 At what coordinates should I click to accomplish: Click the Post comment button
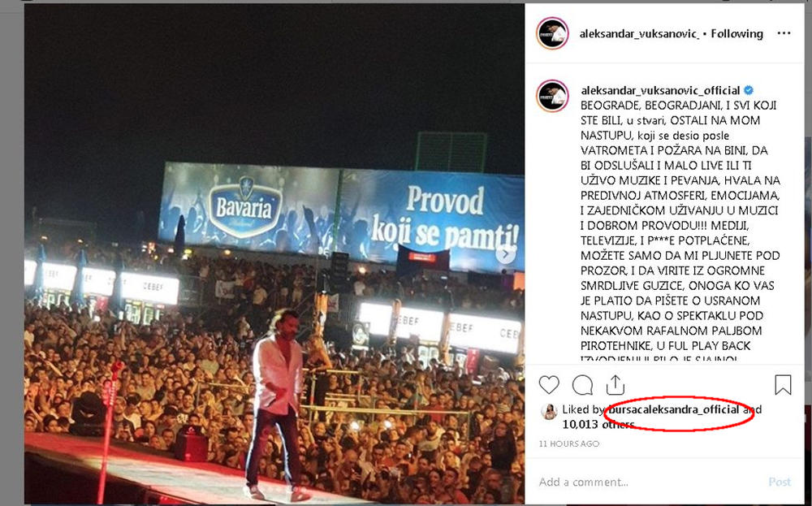coord(780,482)
